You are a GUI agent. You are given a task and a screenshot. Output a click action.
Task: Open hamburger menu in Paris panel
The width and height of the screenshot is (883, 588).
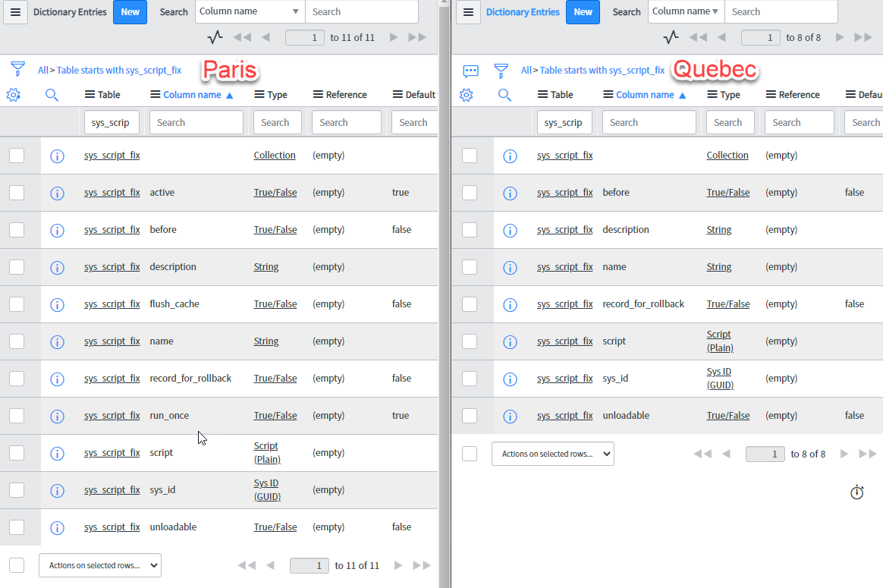16,12
